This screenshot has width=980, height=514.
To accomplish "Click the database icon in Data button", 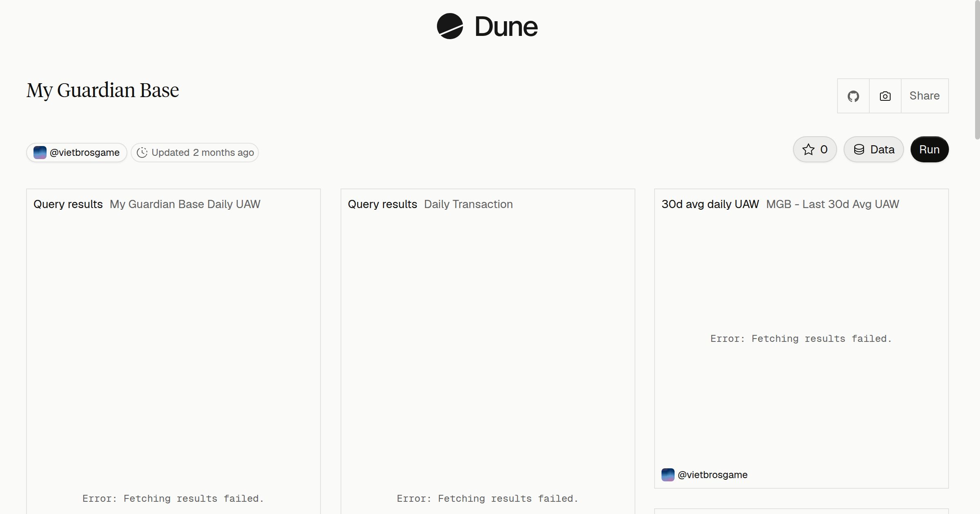I will [859, 149].
